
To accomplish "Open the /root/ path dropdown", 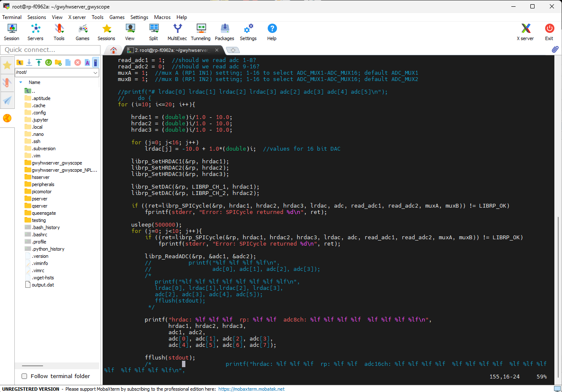I will click(95, 73).
